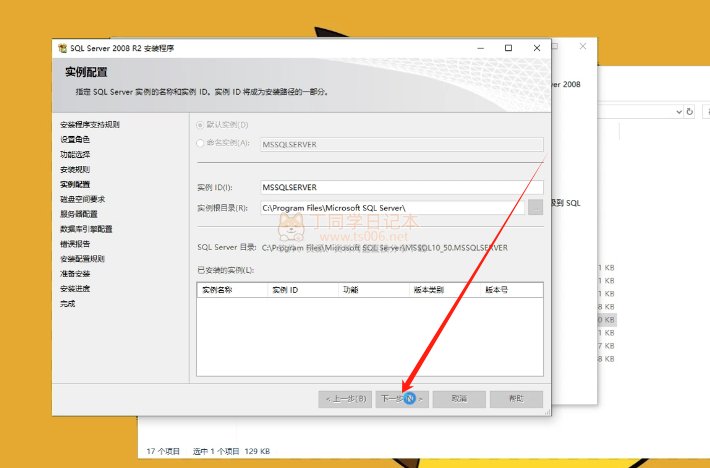Click the SQL Server installer title bar icon
Viewport: 710px width, 468px height.
(62, 48)
